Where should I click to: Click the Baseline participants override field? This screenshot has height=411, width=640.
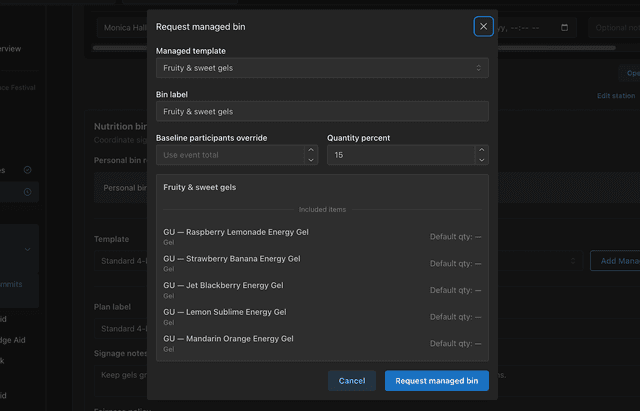230,155
